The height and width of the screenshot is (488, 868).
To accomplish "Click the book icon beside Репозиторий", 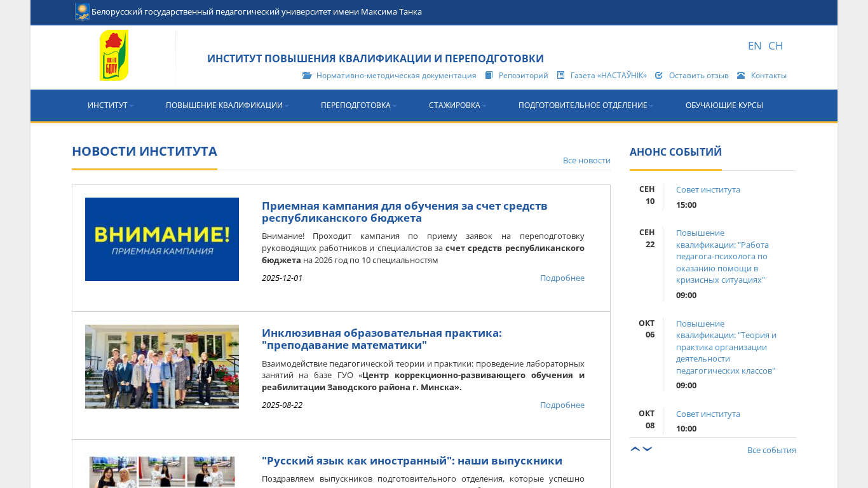I will 489,75.
